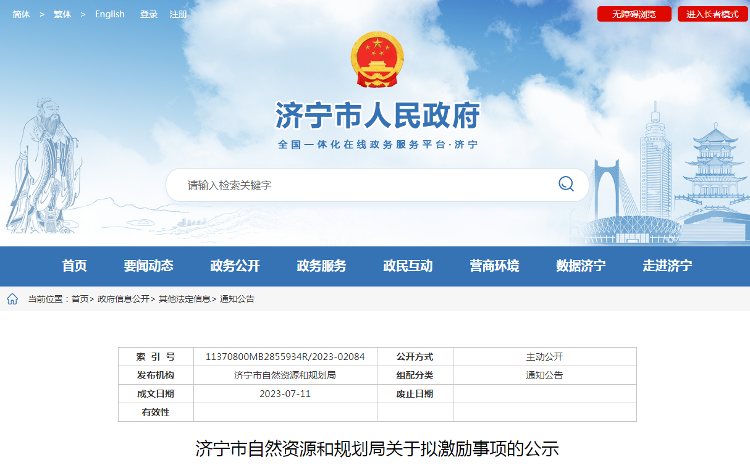Enter 进入长者模式 elder mode

point(712,14)
